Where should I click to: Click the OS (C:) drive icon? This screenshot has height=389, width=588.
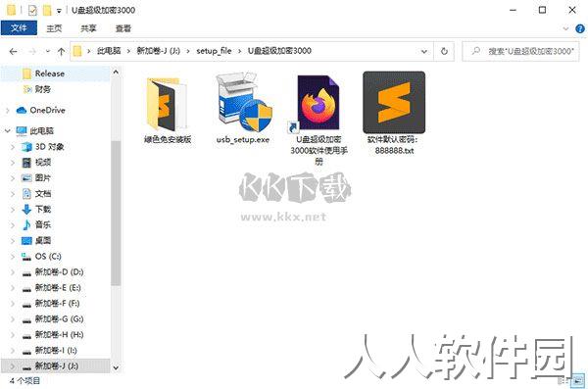[26, 257]
